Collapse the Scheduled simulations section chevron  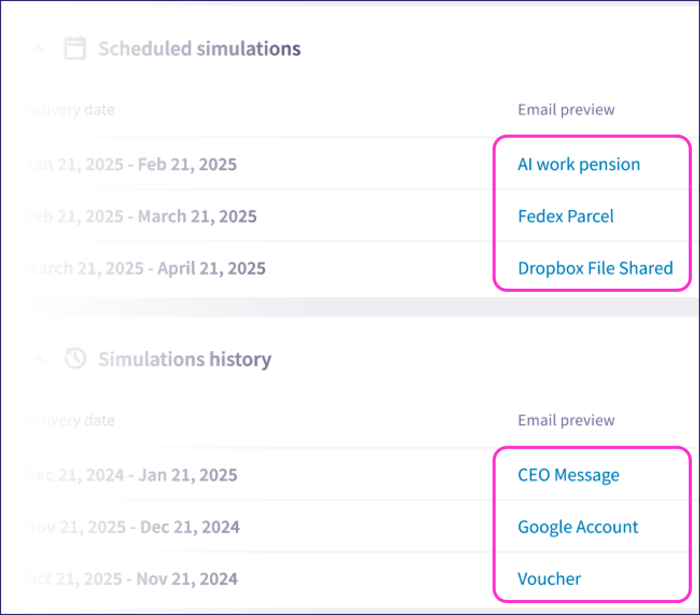coord(38,49)
